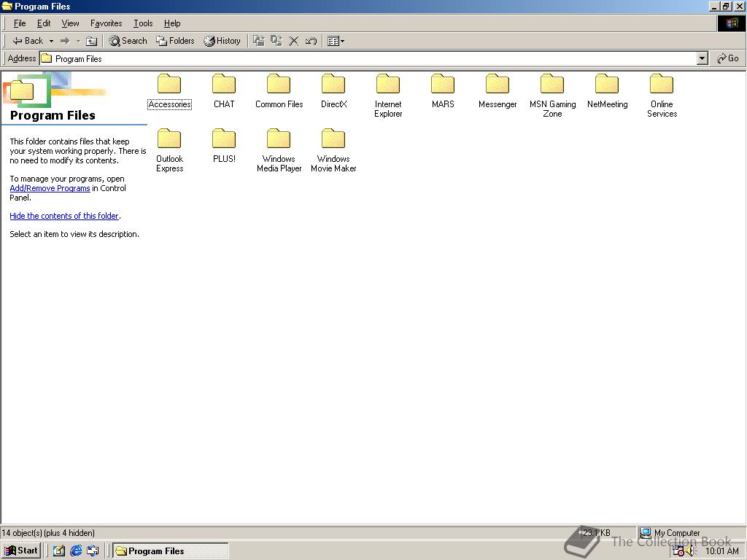Launch Internet Explorer from Quick Launch
747x560 pixels.
[x=76, y=551]
